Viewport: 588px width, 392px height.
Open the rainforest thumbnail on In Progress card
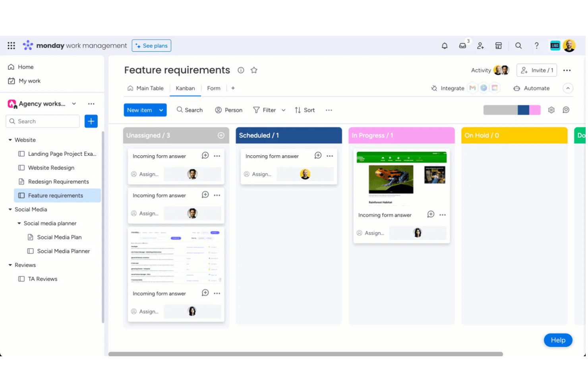(x=402, y=178)
